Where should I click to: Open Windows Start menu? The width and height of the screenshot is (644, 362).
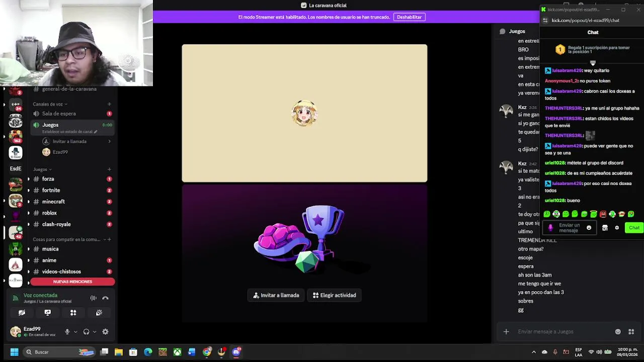[x=14, y=352]
